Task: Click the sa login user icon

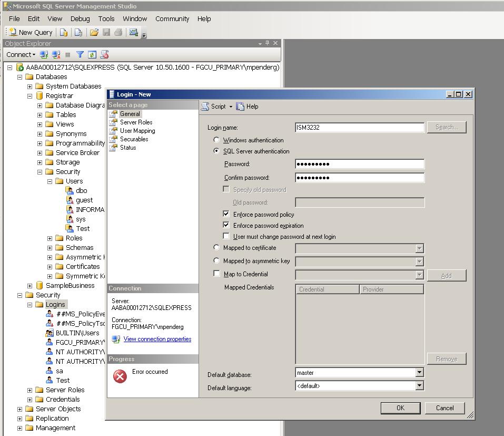Action: click(50, 371)
